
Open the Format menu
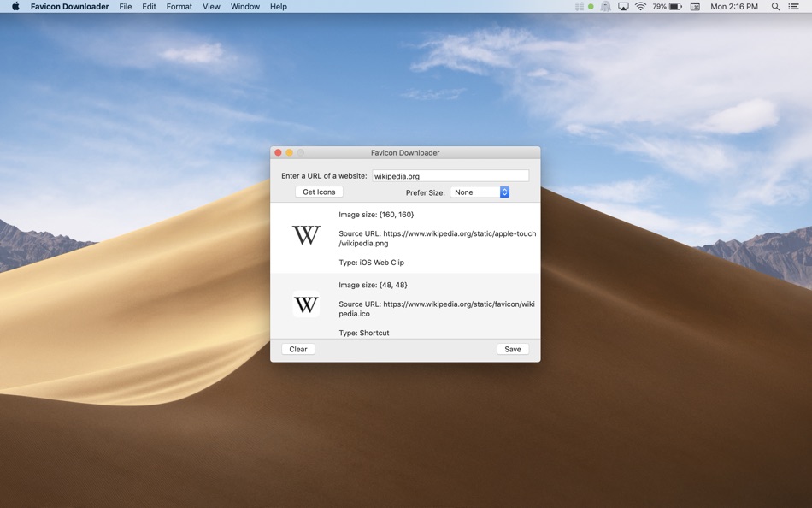pyautogui.click(x=179, y=6)
